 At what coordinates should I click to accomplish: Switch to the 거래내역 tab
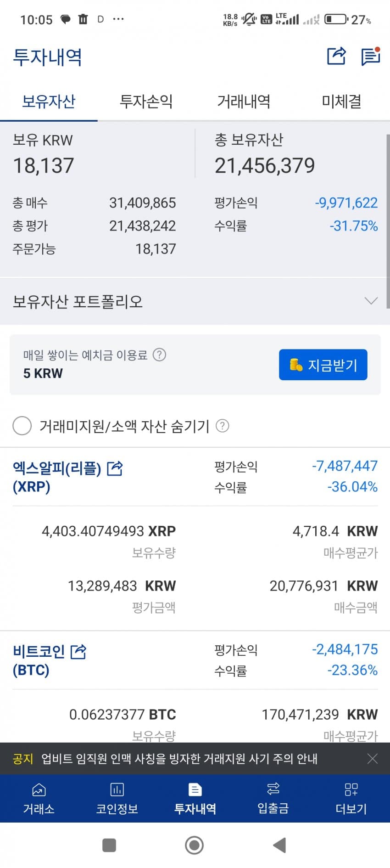pos(244,101)
